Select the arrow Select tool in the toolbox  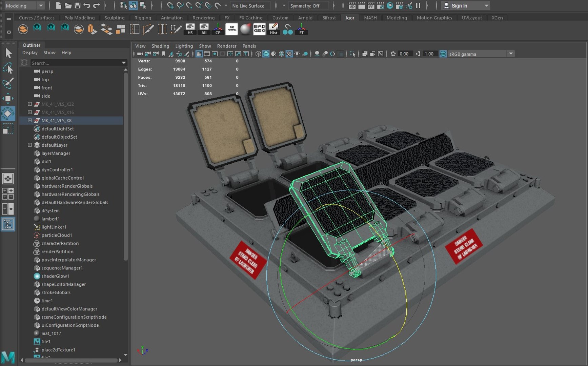pos(8,53)
